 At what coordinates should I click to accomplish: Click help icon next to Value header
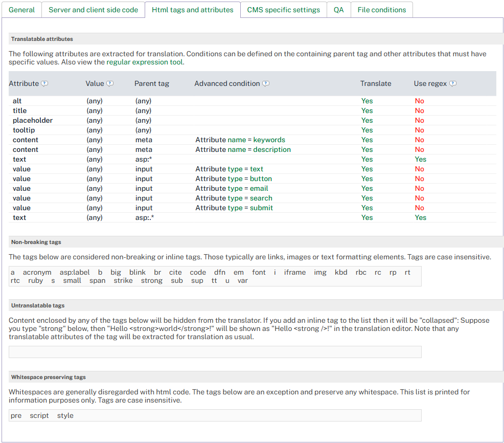point(110,84)
